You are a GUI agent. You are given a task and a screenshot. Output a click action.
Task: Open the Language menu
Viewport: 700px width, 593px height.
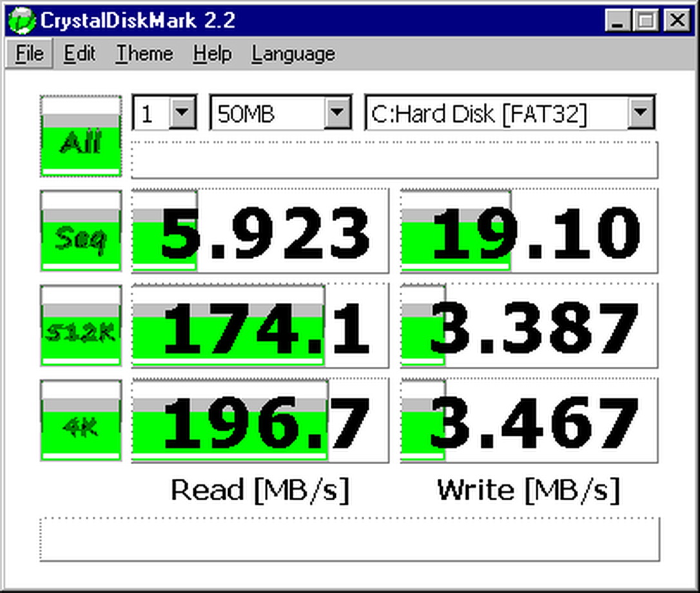point(293,53)
